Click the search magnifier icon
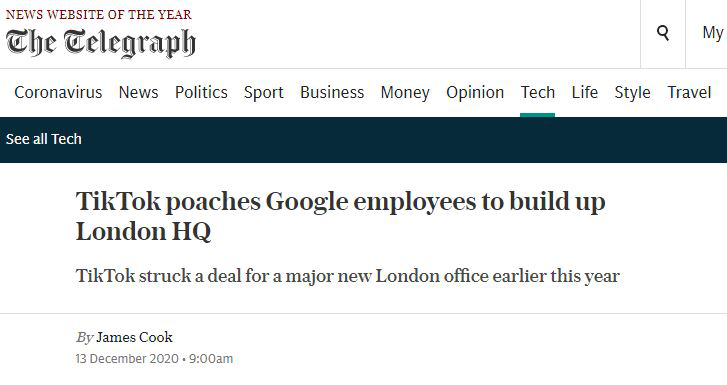 click(x=663, y=33)
